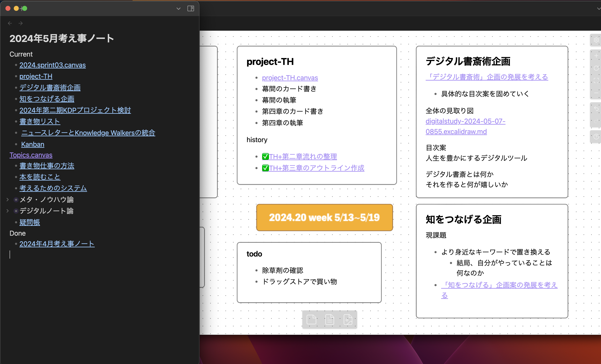Uncheck the TH+第三章のアウトライン作成 checkbox
601x364 pixels.
point(265,168)
